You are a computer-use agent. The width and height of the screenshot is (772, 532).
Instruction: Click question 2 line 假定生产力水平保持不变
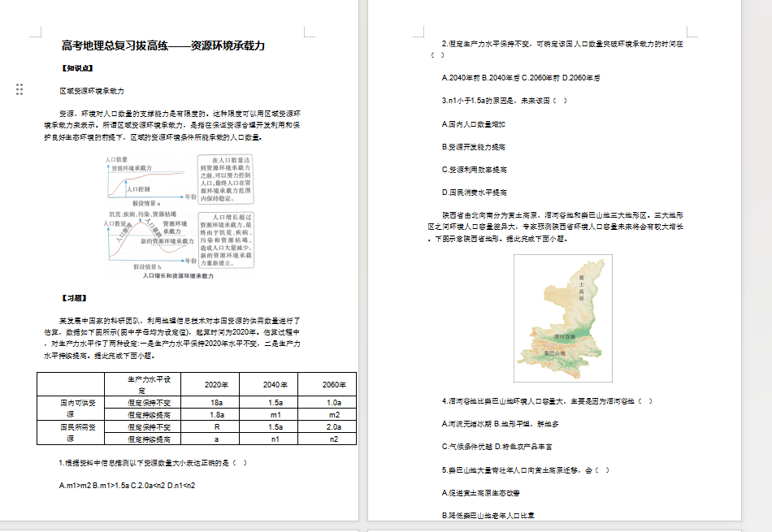coord(557,50)
